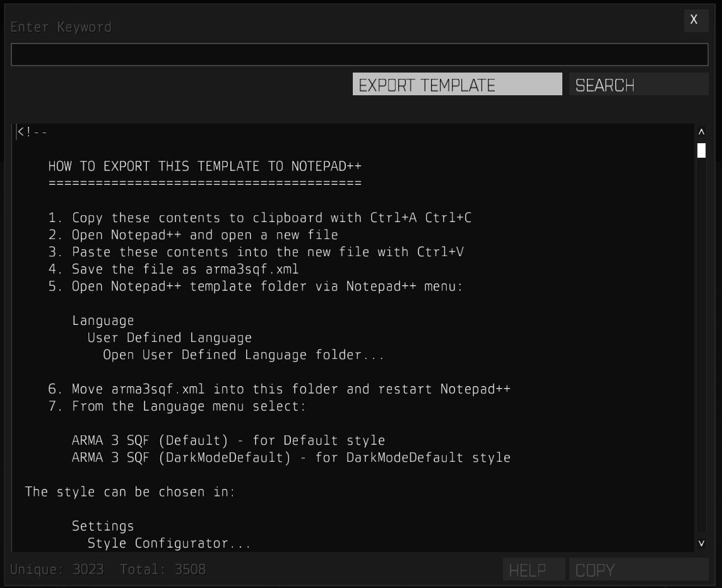Click the Enter Keyword search field
Image resolution: width=722 pixels, height=588 pixels.
360,54
